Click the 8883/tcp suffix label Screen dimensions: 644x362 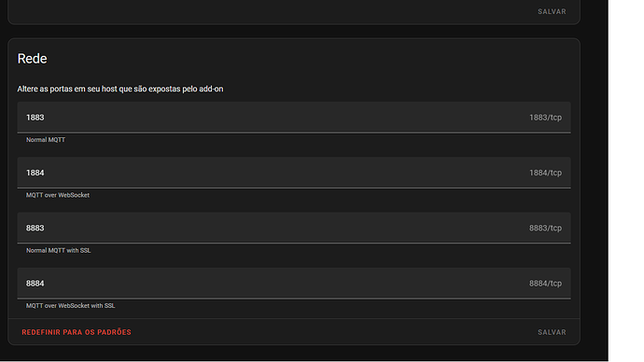(545, 228)
